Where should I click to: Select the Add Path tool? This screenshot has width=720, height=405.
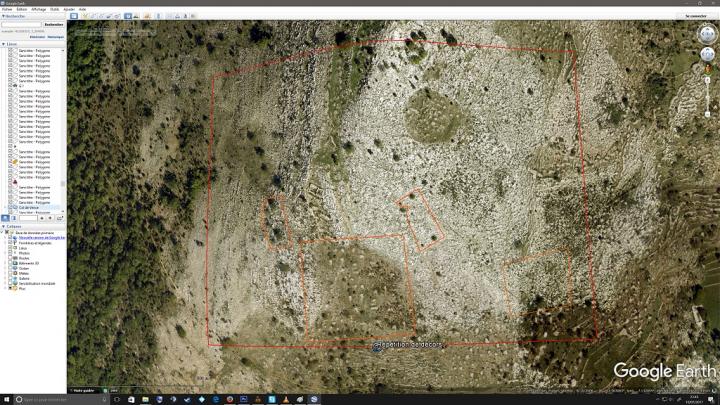[x=101, y=16]
